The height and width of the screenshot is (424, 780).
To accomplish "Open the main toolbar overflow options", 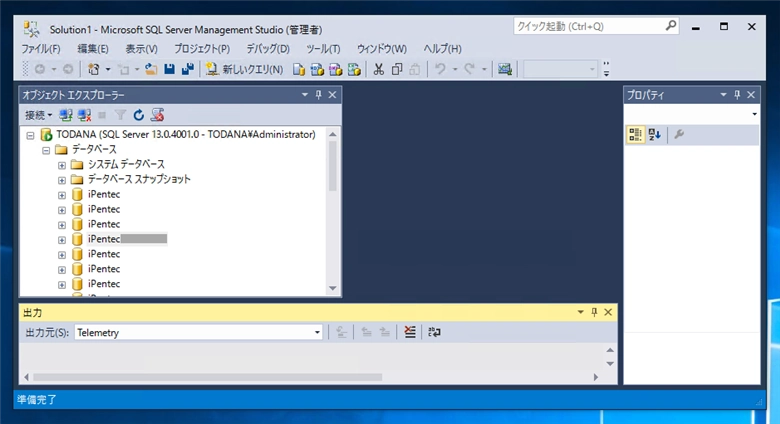I will (x=606, y=69).
